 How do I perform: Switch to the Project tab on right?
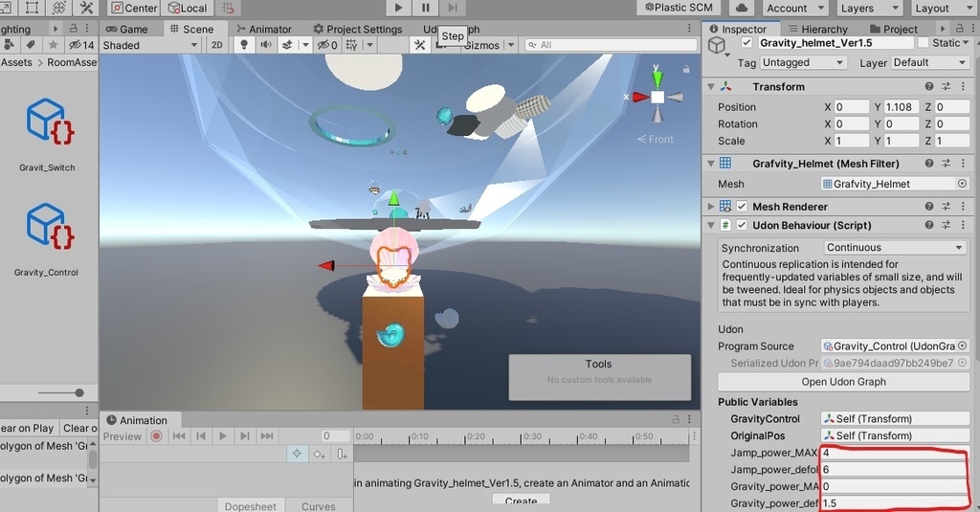click(894, 29)
